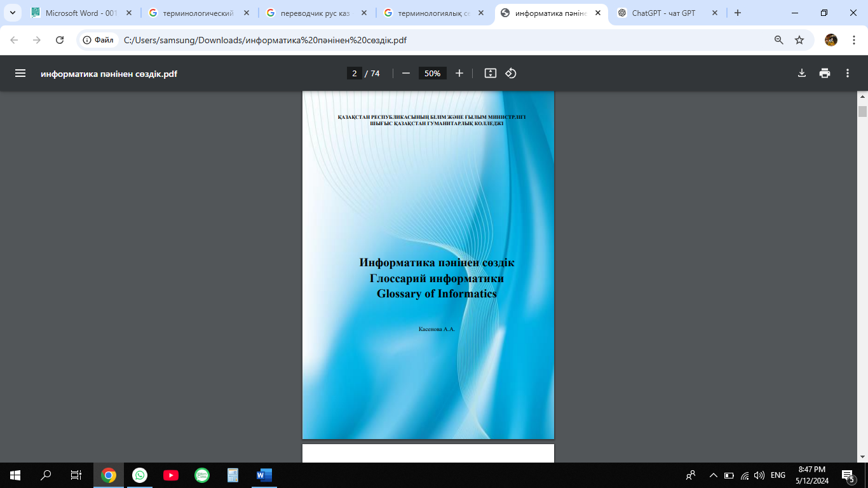868x488 pixels.
Task: Click the PDF vertical scrollbar thumb
Action: point(862,112)
